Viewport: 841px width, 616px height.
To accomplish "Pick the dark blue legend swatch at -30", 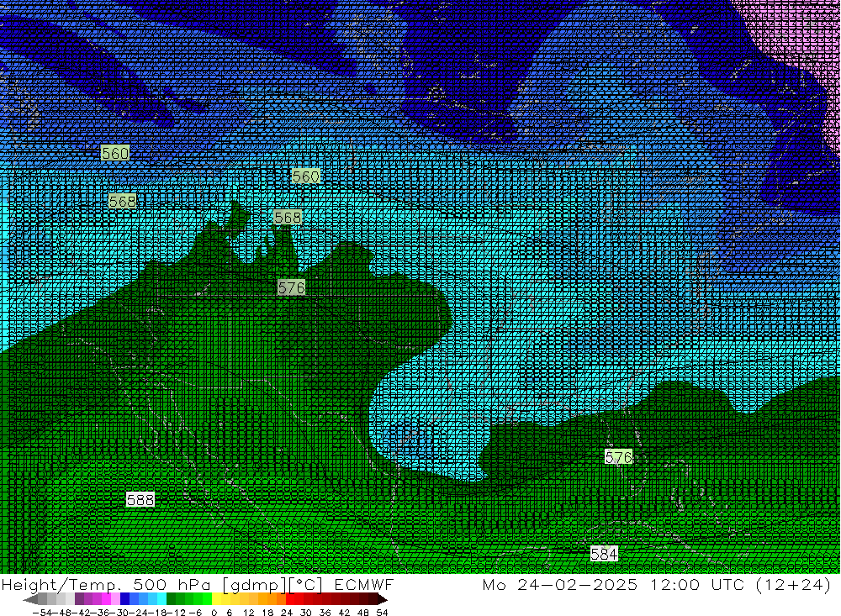I will tap(124, 599).
